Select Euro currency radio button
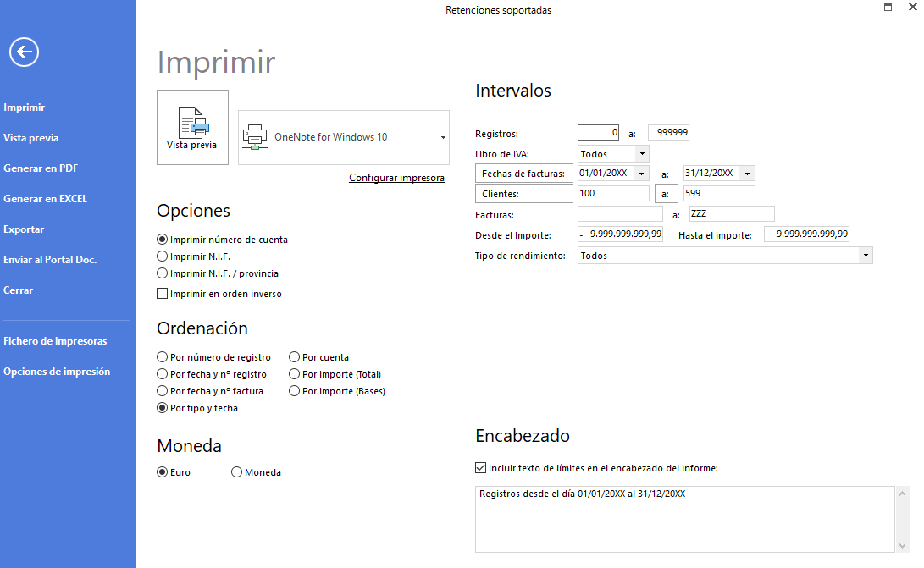Screen dimensions: 924x568 tap(162, 472)
